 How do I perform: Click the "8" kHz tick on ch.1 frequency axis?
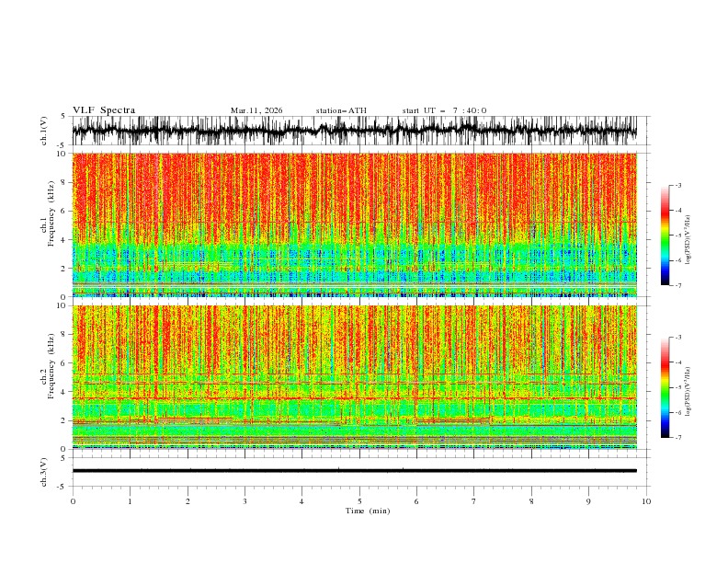click(x=64, y=182)
